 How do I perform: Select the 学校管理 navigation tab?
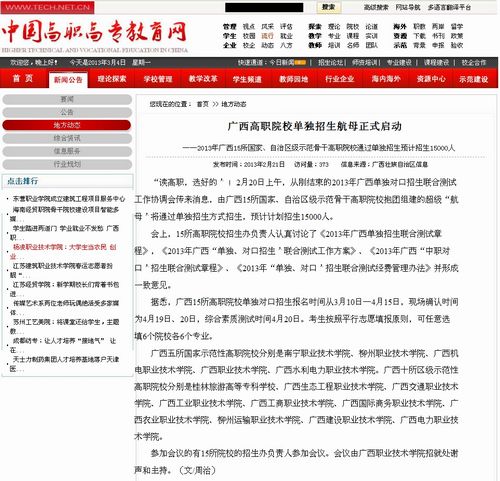click(x=158, y=79)
